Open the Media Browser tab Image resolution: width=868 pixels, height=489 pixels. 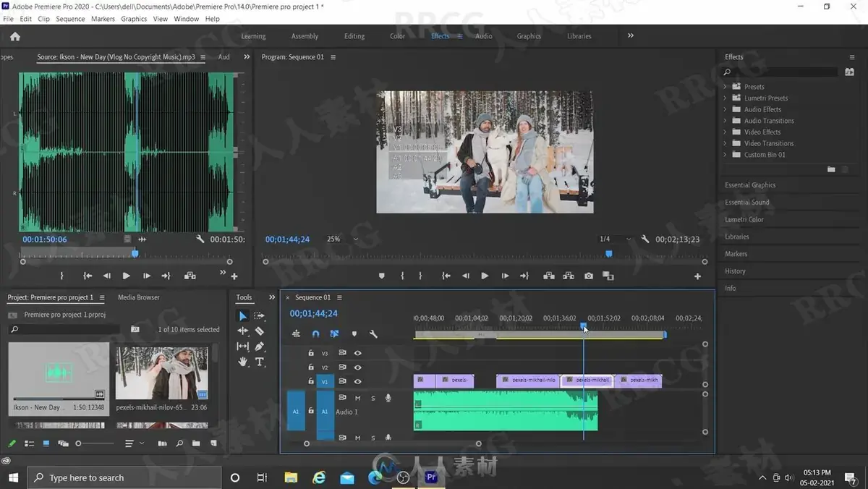coord(139,297)
